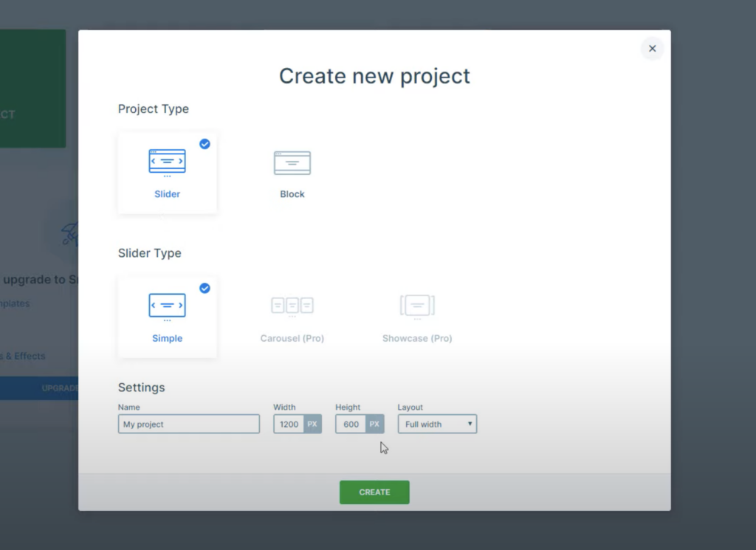The height and width of the screenshot is (550, 756).
Task: Click the blue checkmark on Simple card
Action: coord(205,288)
